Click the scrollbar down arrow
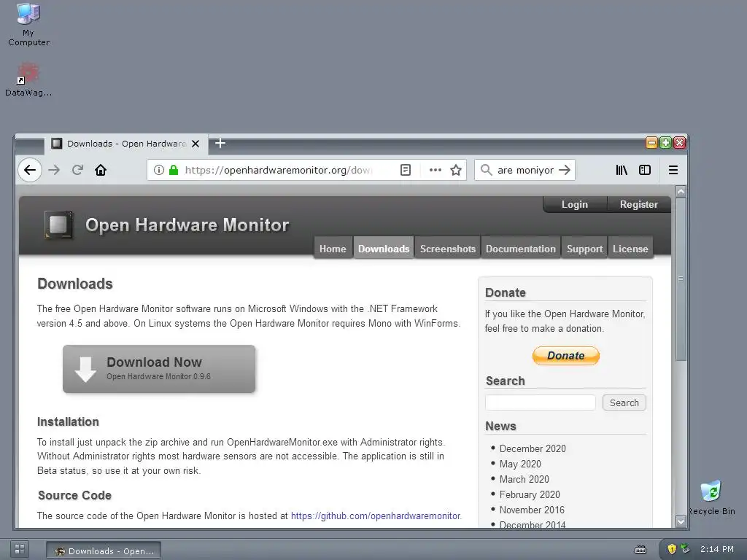This screenshot has width=747, height=560. tap(681, 522)
